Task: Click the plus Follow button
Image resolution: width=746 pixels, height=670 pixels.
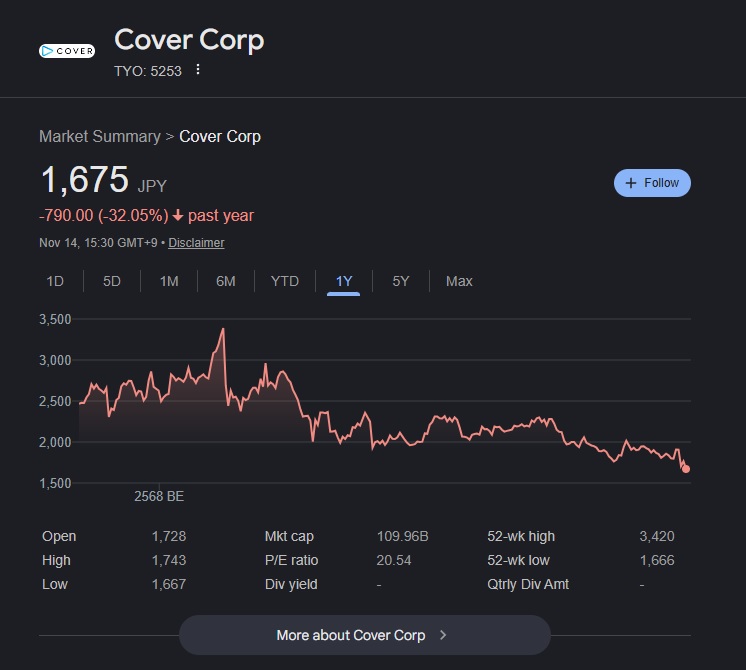Action: point(652,183)
